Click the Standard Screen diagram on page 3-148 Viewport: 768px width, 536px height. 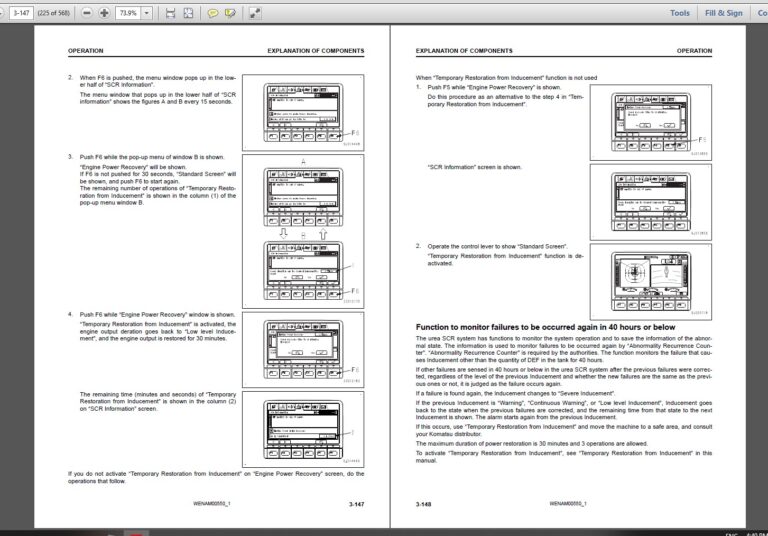pyautogui.click(x=651, y=282)
